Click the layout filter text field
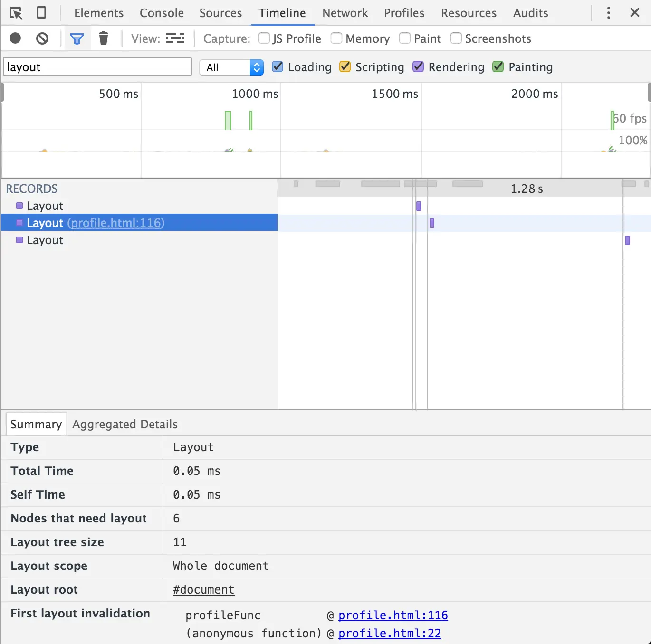Viewport: 651px width, 644px height. pos(97,67)
